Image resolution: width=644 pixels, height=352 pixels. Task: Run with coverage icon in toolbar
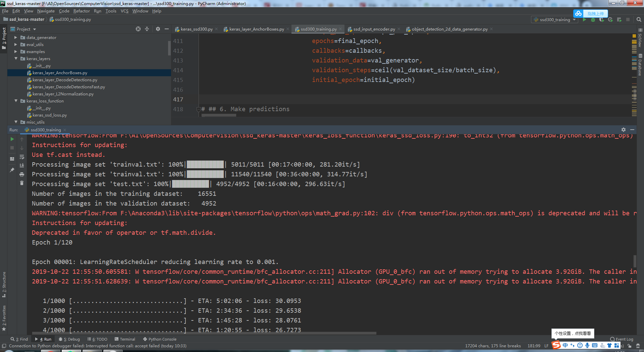[602, 20]
